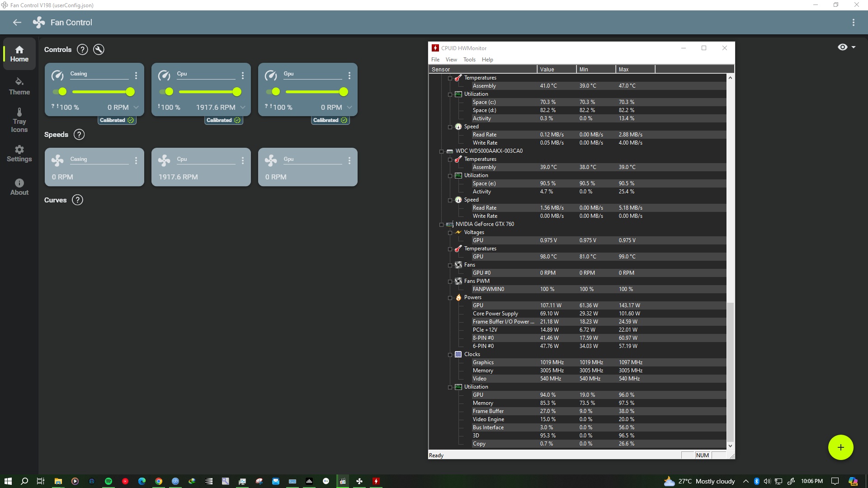Screen dimensions: 868x488
Task: Open File Explorer from taskbar
Action: click(58, 481)
